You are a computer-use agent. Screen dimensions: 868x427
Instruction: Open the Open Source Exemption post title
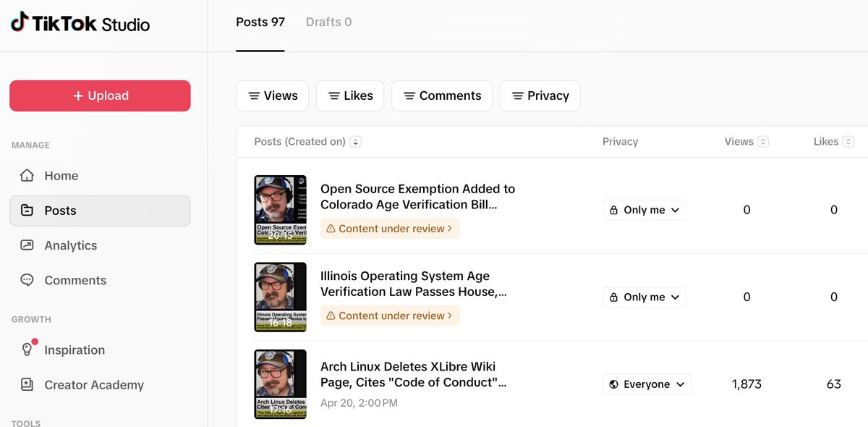417,197
